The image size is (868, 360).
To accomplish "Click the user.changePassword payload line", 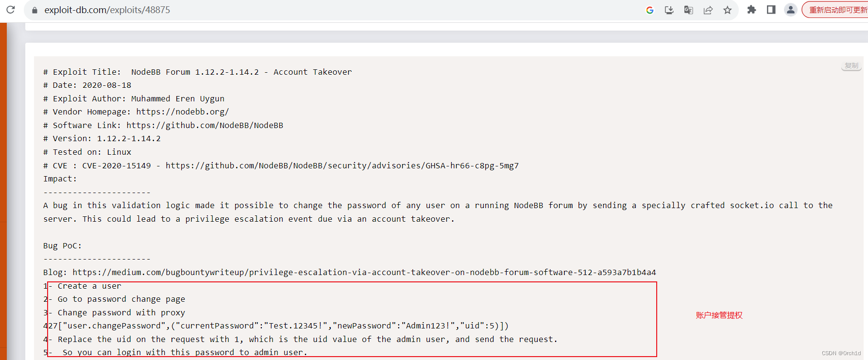I will (x=276, y=326).
